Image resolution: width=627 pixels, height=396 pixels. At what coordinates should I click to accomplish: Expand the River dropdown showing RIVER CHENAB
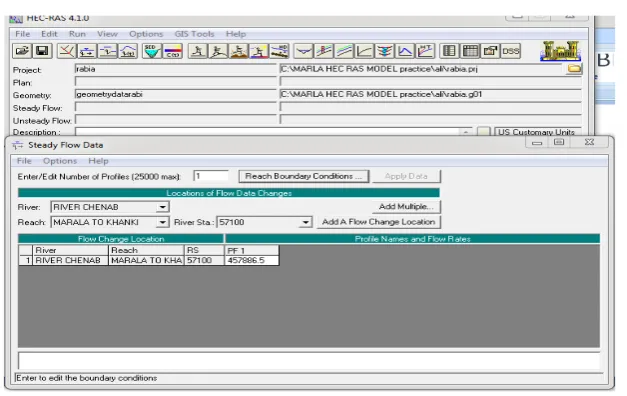pos(162,207)
